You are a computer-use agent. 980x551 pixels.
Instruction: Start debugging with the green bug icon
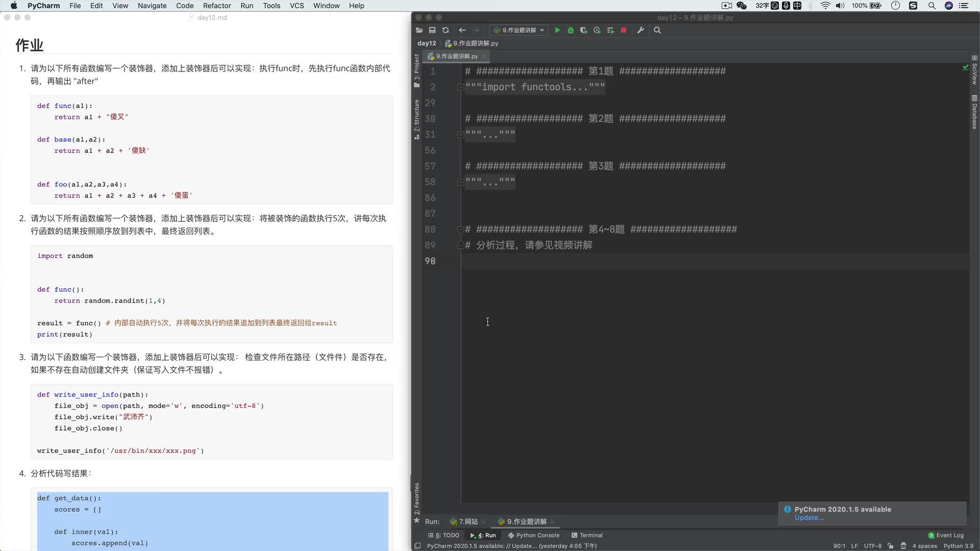point(571,30)
